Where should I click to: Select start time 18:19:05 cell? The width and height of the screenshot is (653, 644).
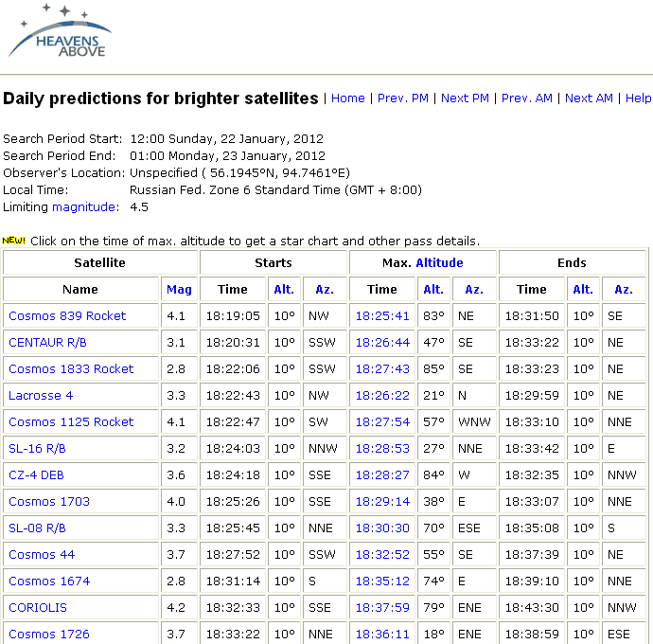coord(233,316)
